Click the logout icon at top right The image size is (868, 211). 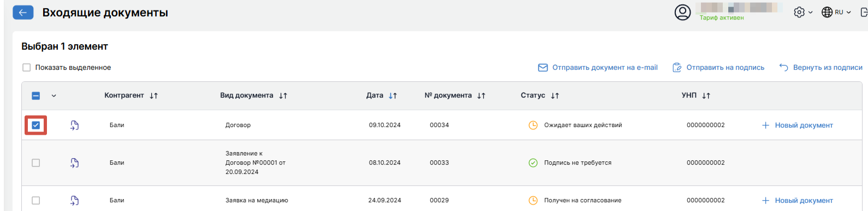tap(864, 12)
